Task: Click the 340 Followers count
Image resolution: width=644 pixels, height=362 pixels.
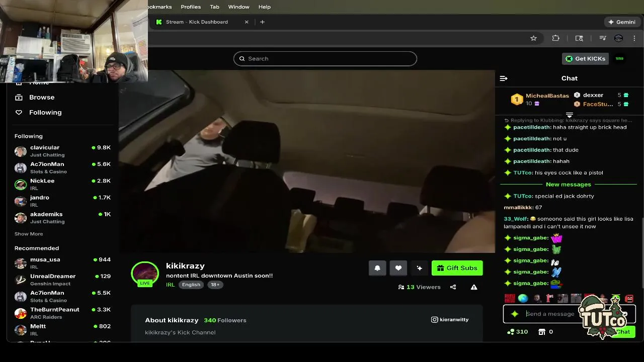Action: (225, 320)
